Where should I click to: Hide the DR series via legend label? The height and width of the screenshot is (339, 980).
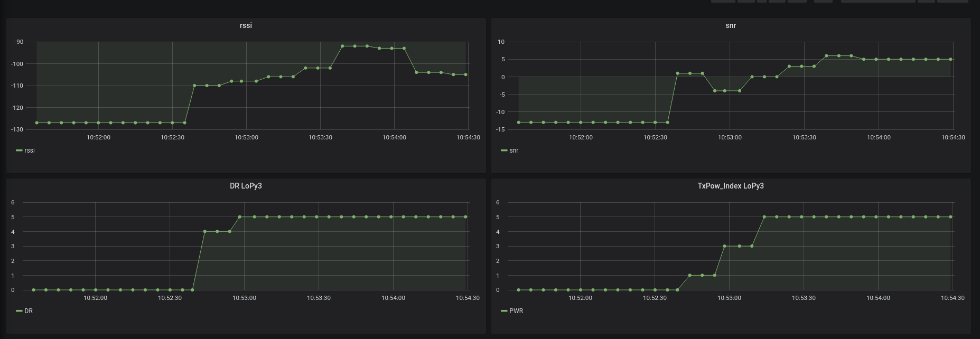(29, 311)
